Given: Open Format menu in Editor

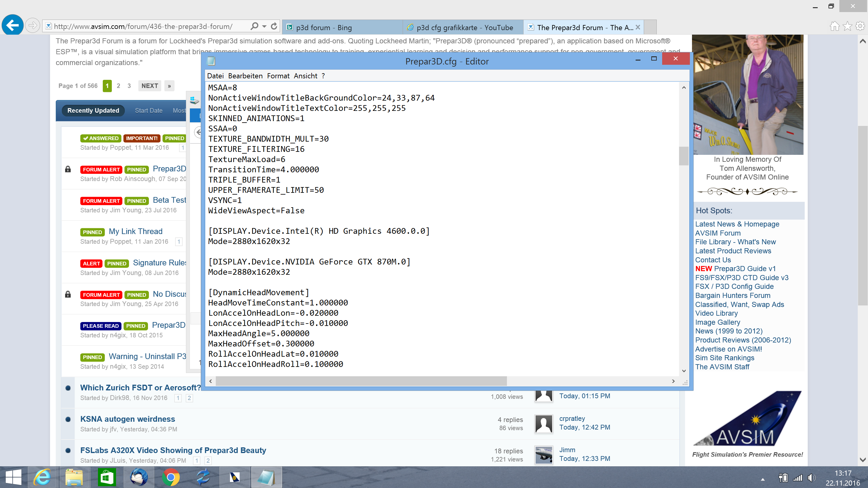Looking at the screenshot, I should tap(278, 76).
